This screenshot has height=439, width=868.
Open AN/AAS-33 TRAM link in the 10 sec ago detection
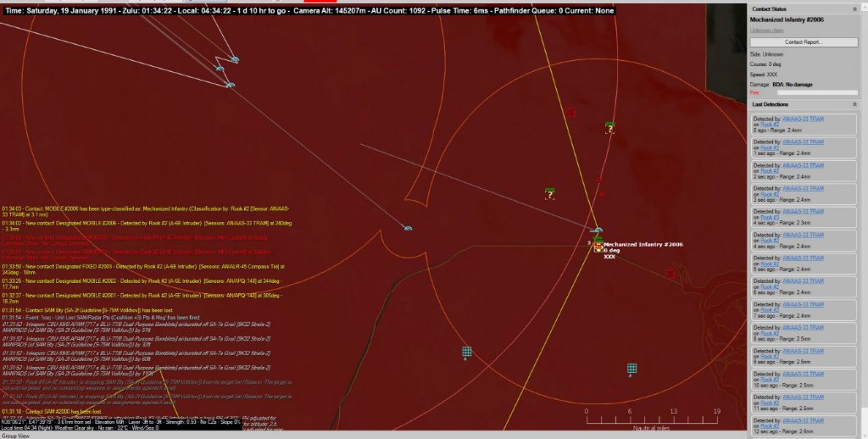[804, 375]
